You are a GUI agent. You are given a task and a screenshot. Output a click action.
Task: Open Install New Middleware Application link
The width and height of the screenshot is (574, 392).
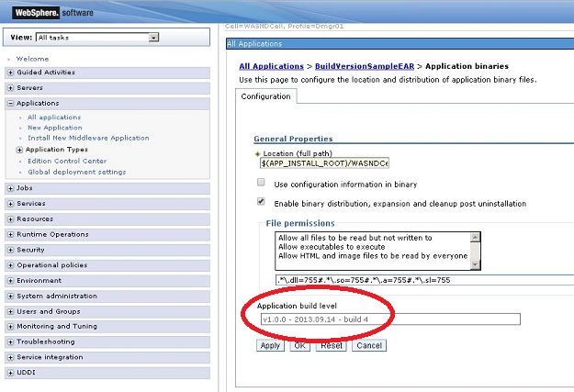(x=88, y=138)
